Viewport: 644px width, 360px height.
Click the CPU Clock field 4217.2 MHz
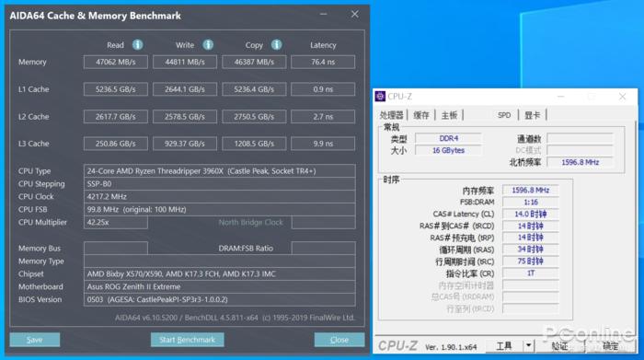[220, 196]
